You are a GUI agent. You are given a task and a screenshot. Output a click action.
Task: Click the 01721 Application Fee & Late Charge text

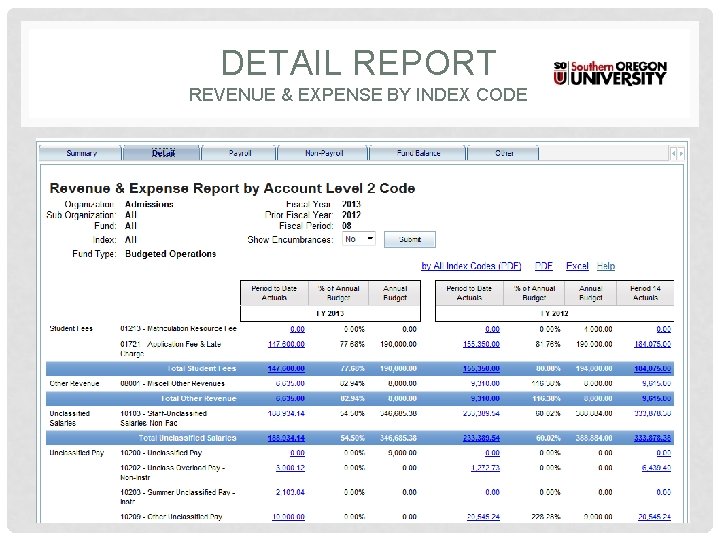[x=171, y=349]
